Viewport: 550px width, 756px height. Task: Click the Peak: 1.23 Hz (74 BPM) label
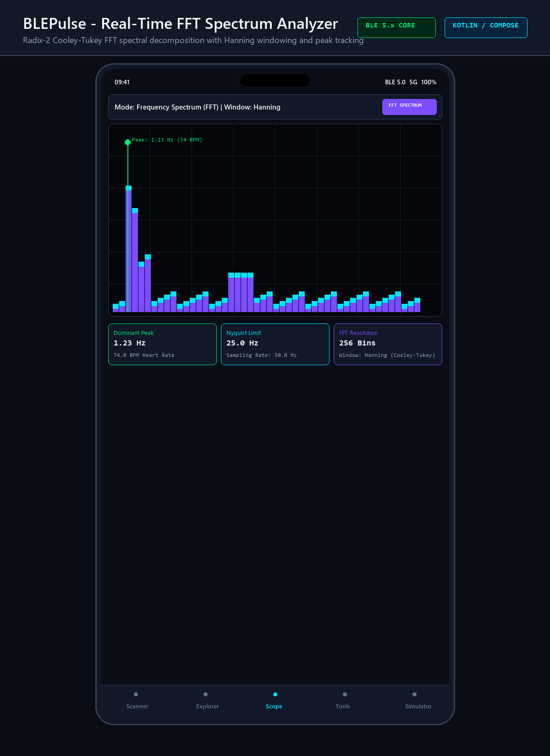167,140
